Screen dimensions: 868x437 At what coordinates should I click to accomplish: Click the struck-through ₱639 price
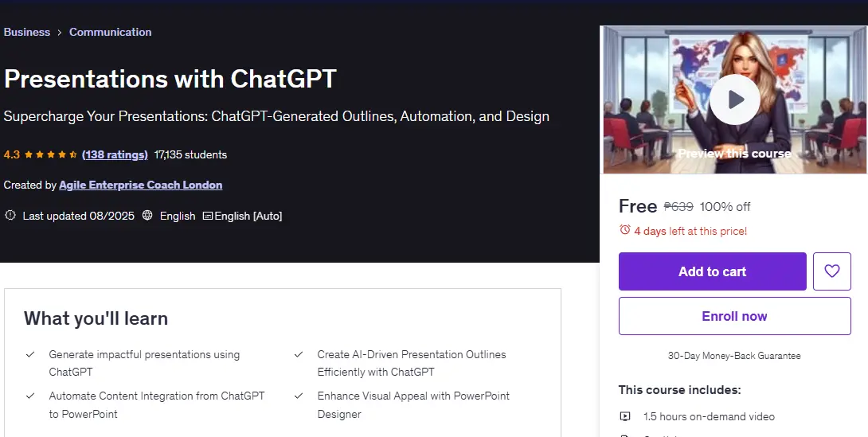tap(678, 206)
